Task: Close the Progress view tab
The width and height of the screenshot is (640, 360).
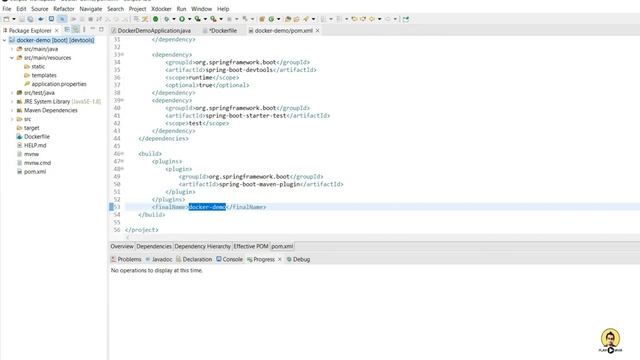Action: (280, 260)
